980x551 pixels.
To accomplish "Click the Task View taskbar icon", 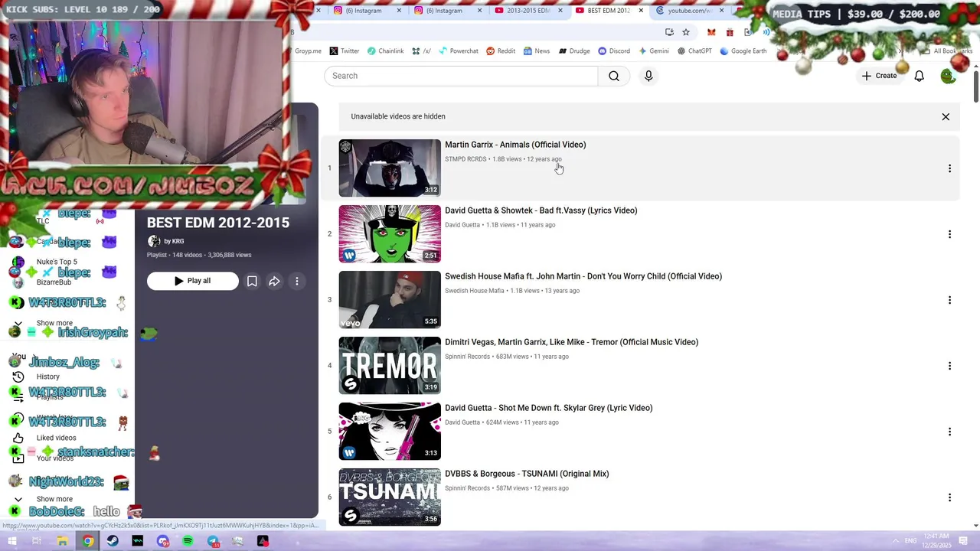I will click(x=37, y=541).
